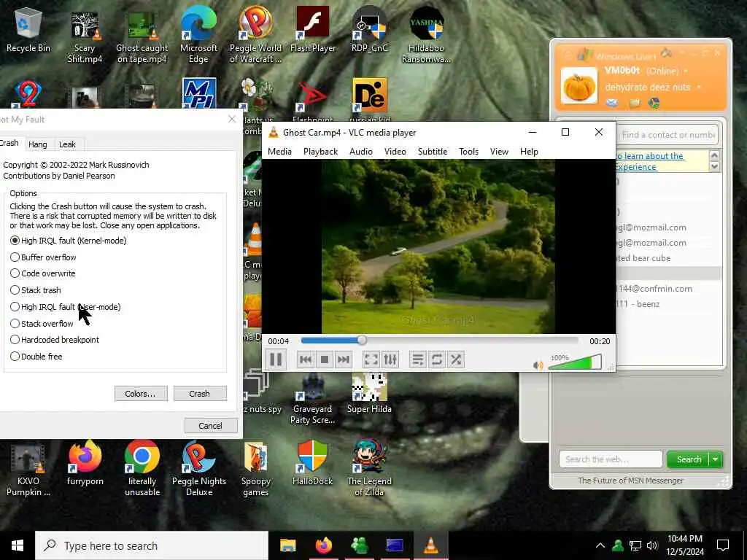This screenshot has height=560, width=747.
Task: Click the Search the web field
Action: [x=611, y=459]
